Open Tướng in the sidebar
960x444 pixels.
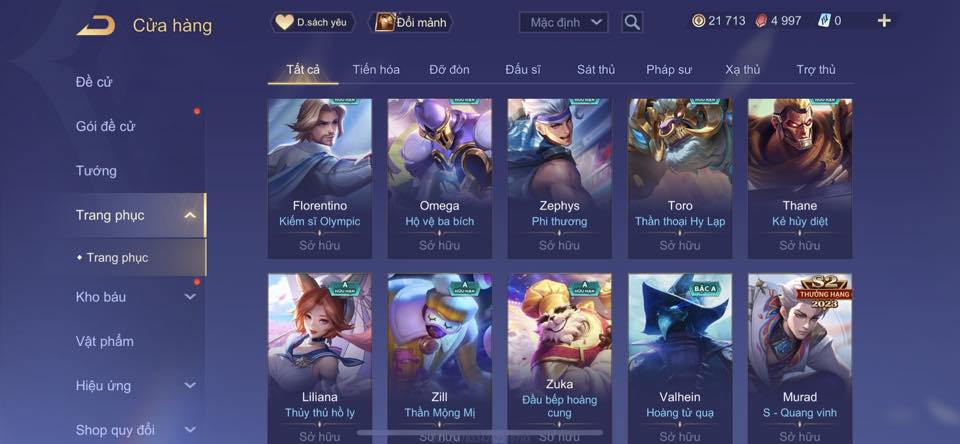[x=96, y=171]
